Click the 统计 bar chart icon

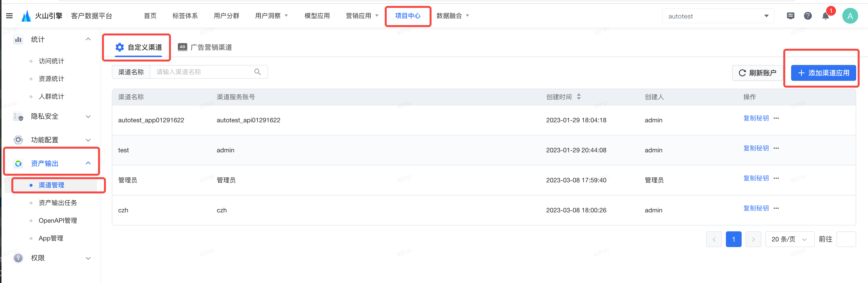[18, 39]
